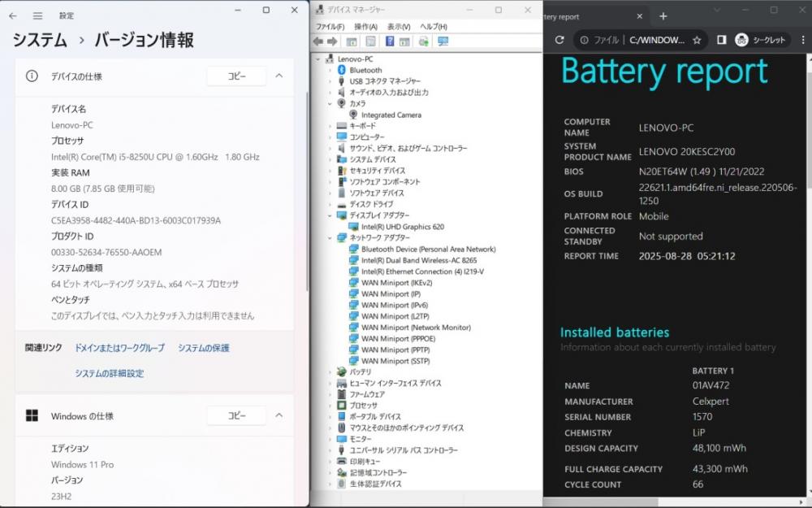Select the 印刷キュー category icon
The width and height of the screenshot is (812, 508).
(341, 462)
